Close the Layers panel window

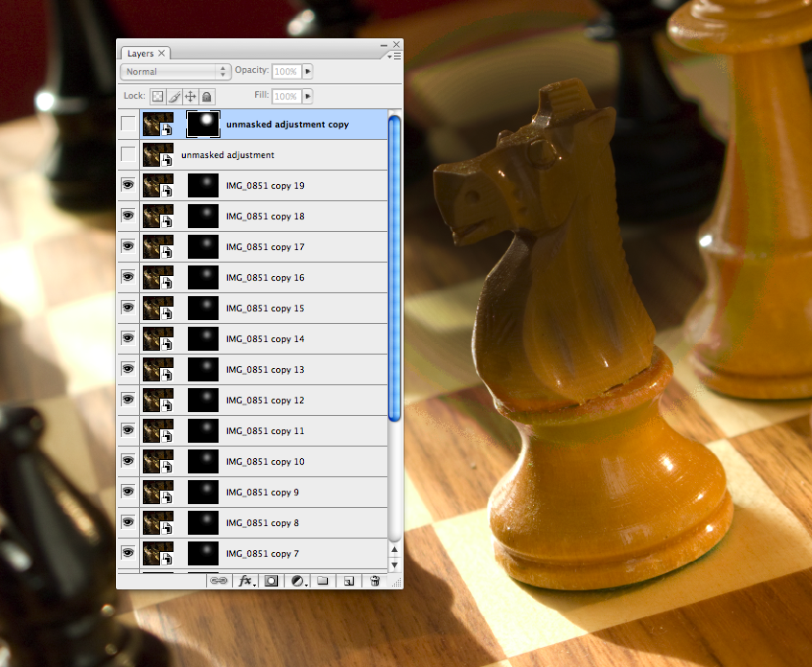[x=396, y=44]
